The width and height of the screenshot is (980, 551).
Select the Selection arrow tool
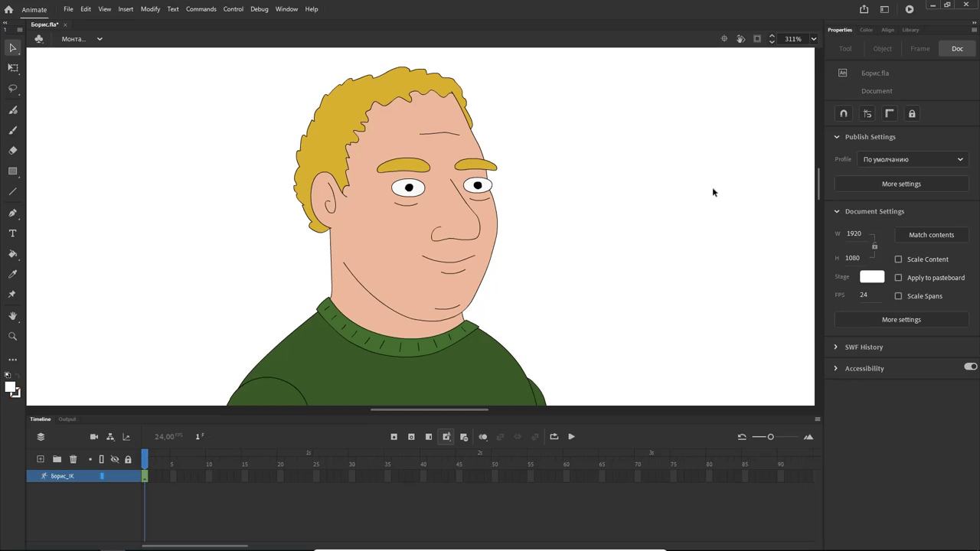[13, 48]
